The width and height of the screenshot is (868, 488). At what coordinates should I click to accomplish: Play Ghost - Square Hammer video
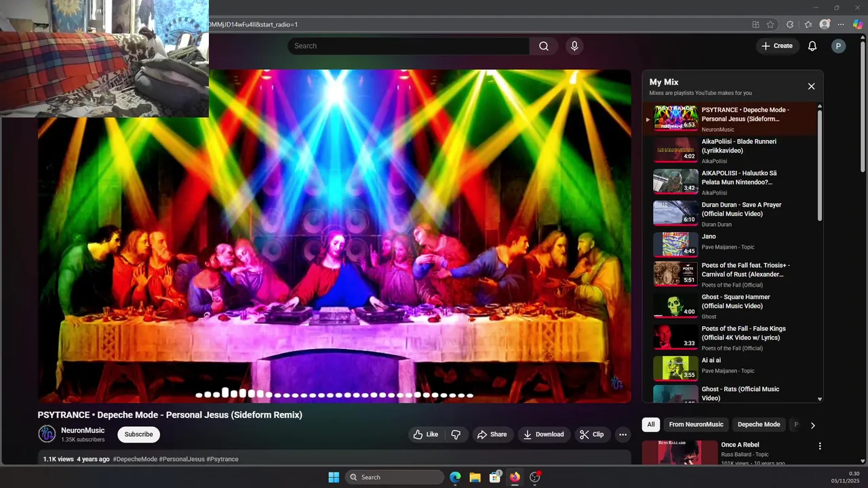pyautogui.click(x=730, y=306)
